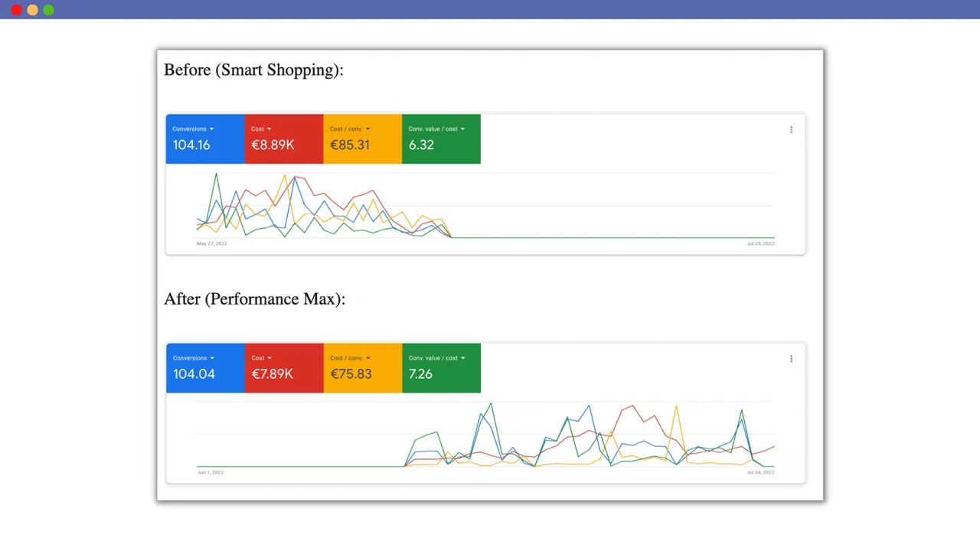980x551 pixels.
Task: Open three-dot menu on Smart Shopping chart
Action: click(x=791, y=130)
